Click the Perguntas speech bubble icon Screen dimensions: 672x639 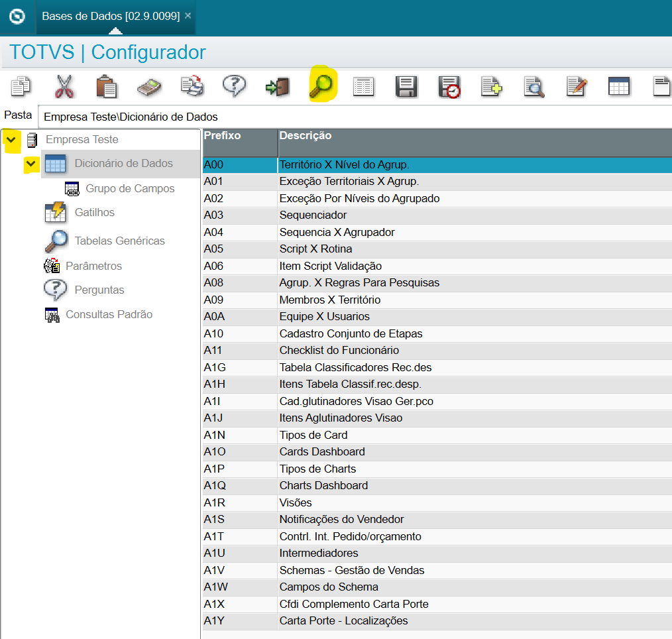[55, 290]
